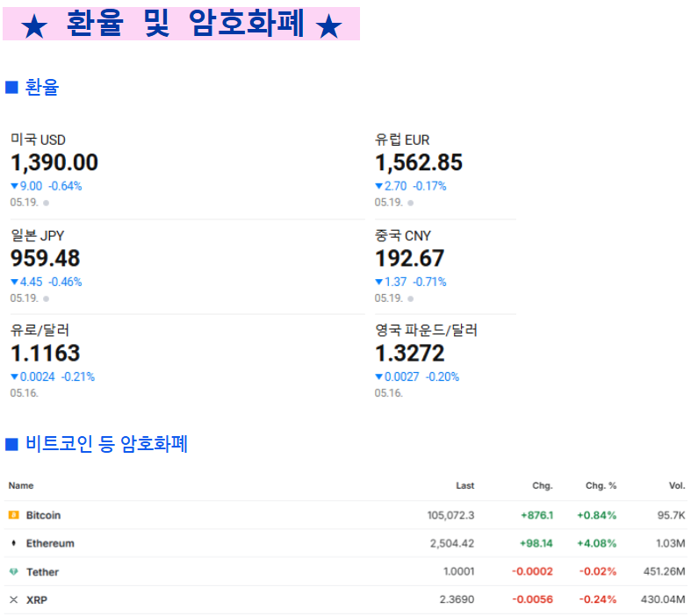Click the down arrow under 유로/달러 rate
Image resolution: width=691 pixels, height=616 pixels.
click(15, 377)
